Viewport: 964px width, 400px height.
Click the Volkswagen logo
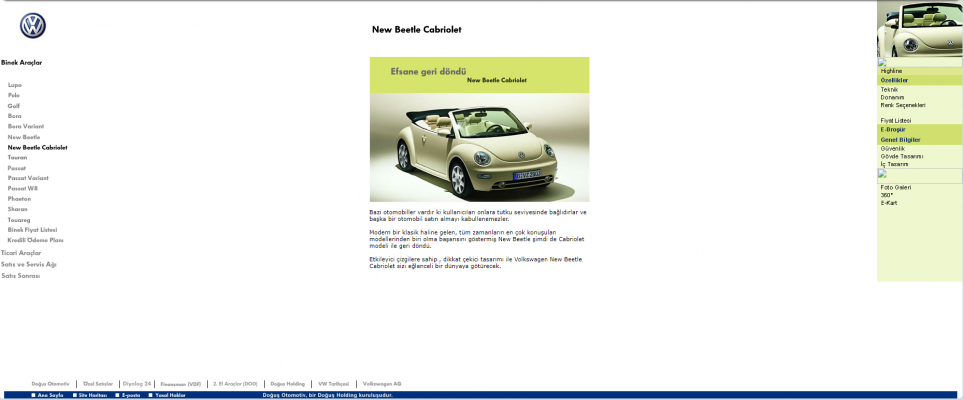click(33, 26)
